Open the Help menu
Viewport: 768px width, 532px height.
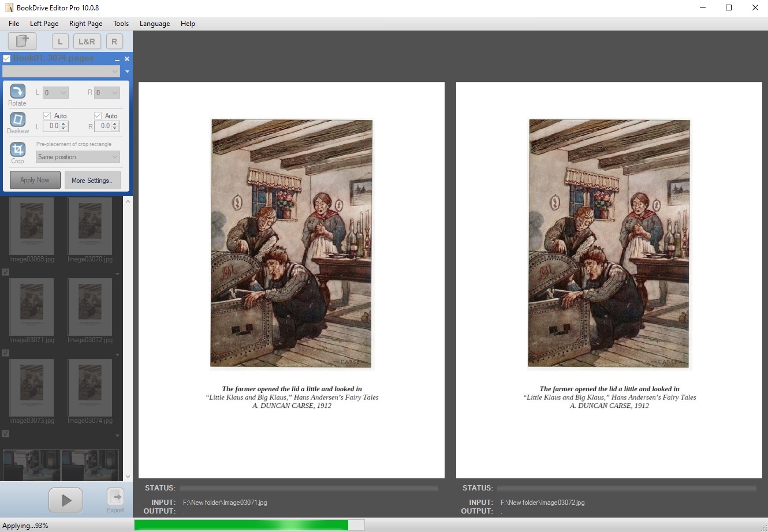[188, 24]
